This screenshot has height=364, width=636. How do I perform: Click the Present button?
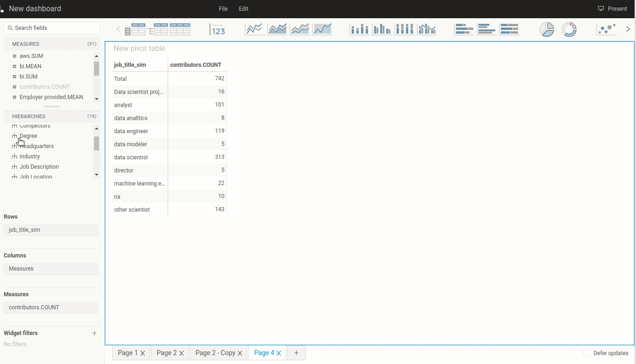[613, 9]
